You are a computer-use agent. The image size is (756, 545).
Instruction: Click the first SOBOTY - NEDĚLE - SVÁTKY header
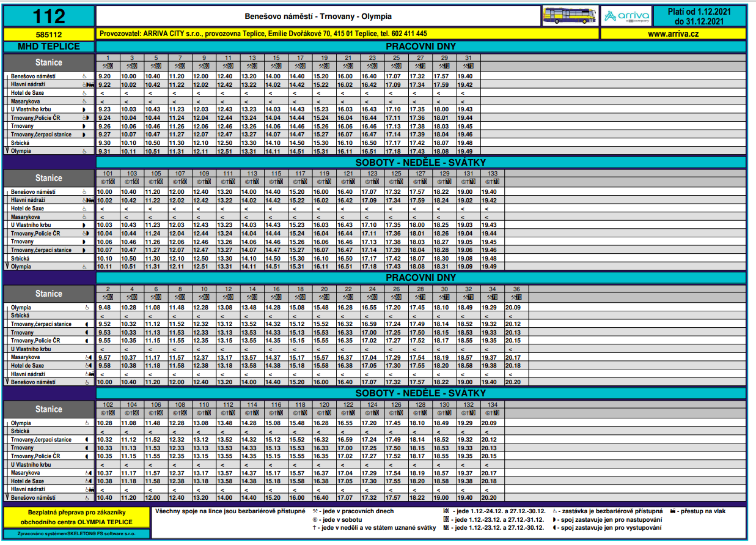click(420, 162)
